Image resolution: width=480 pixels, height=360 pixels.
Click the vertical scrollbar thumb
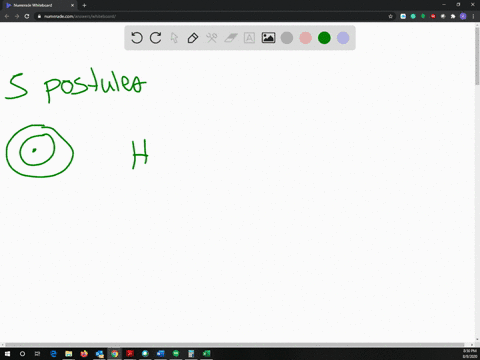tap(477, 56)
